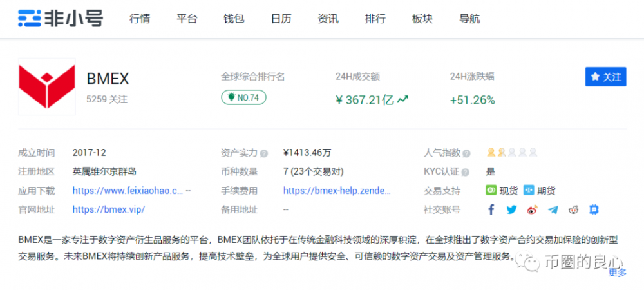The height and width of the screenshot is (290, 644).
Task: Open the 导航 menu
Action: coord(469,19)
